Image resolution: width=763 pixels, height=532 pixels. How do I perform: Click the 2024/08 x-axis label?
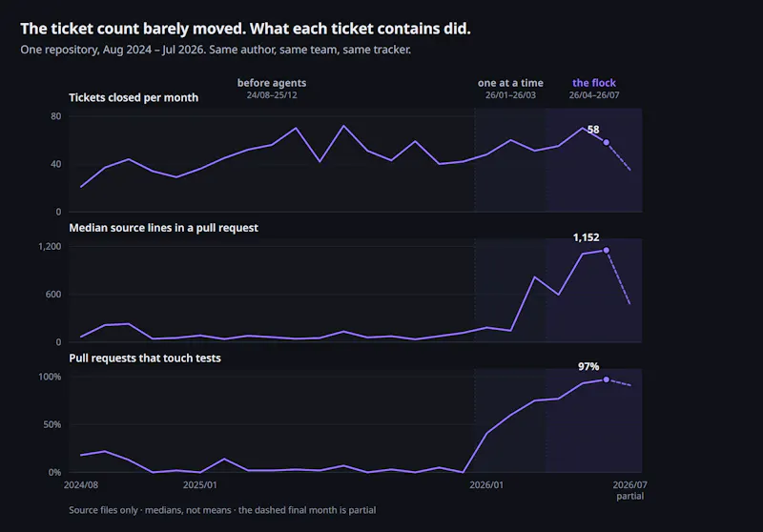pos(81,485)
